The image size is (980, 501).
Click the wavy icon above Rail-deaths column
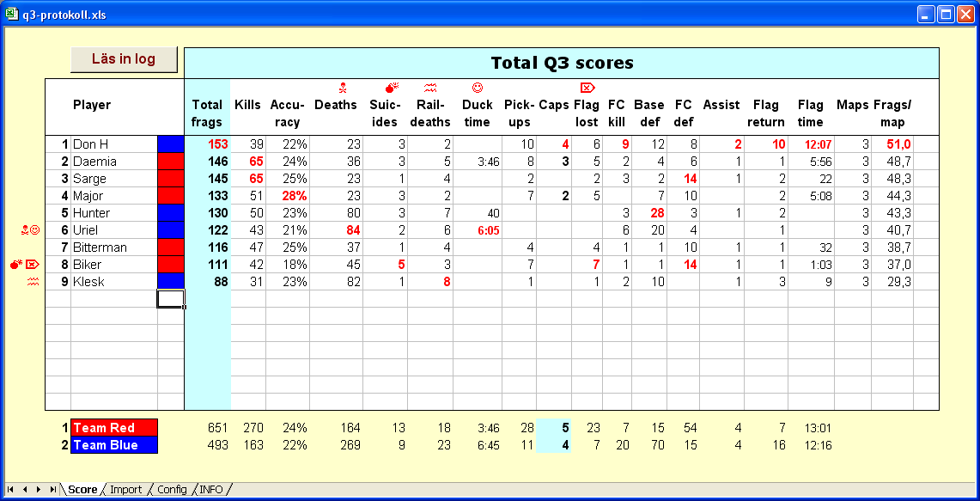[x=429, y=87]
